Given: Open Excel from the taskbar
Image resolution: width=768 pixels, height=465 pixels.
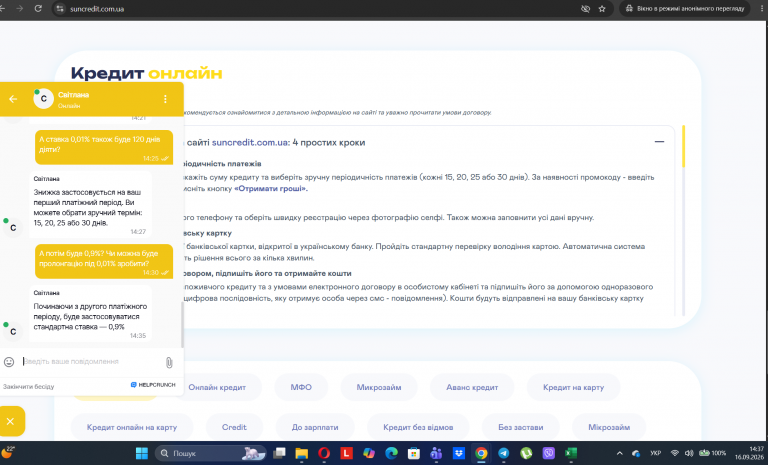Looking at the screenshot, I should click(x=571, y=453).
